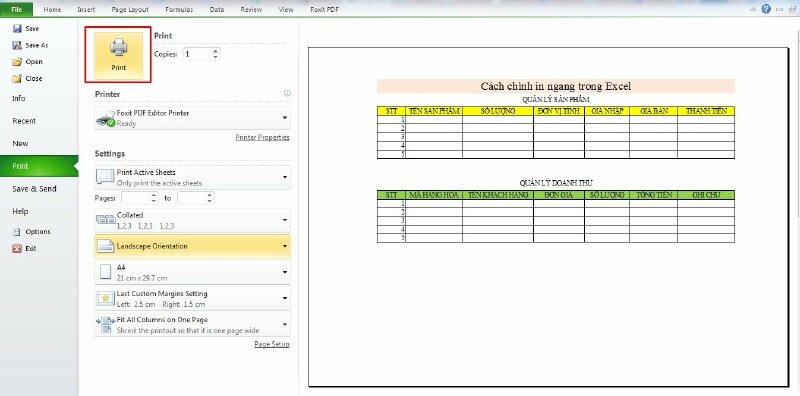
Task: Switch to the Insert tab
Action: (86, 9)
